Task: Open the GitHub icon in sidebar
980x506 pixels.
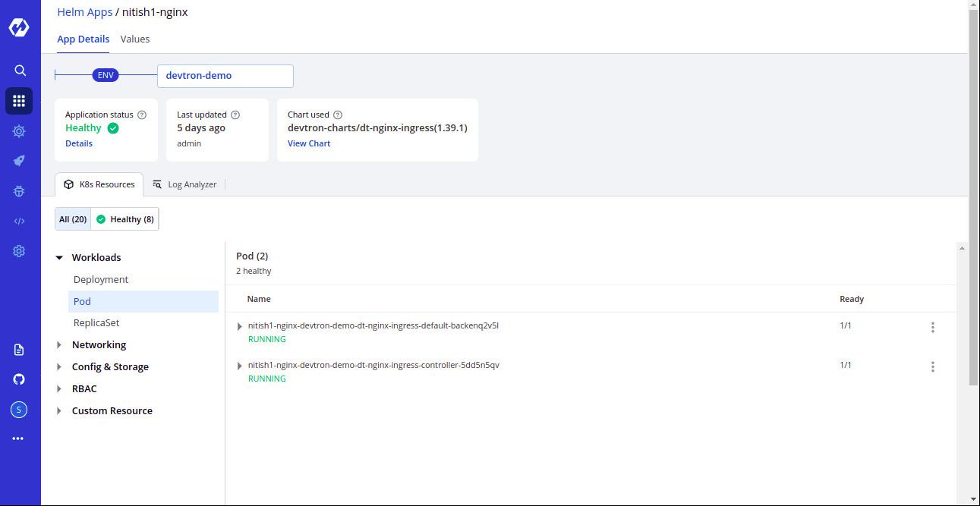Action: 19,379
